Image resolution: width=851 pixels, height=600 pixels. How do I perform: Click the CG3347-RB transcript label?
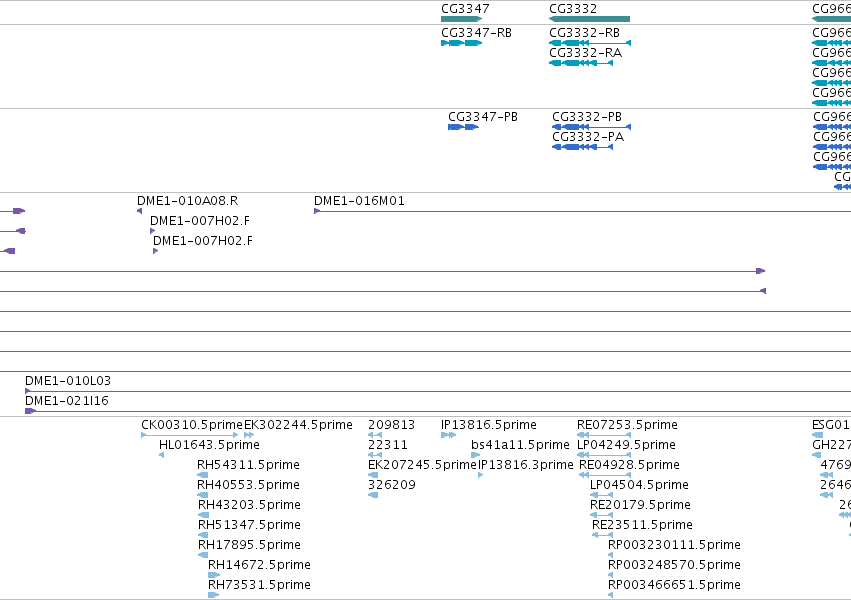coord(477,33)
